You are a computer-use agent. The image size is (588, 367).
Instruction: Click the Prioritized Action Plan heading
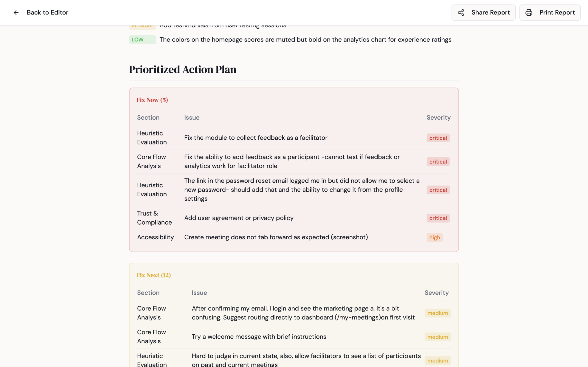coord(183,70)
